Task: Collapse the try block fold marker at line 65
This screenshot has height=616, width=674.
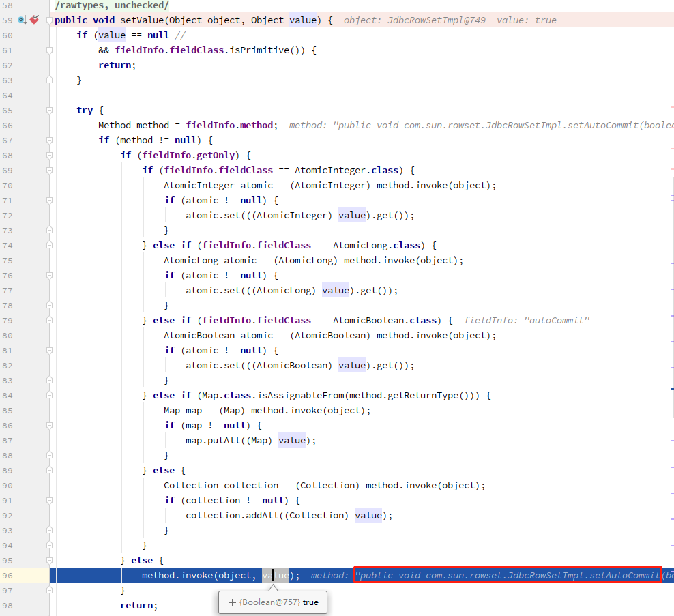Action: 49,110
